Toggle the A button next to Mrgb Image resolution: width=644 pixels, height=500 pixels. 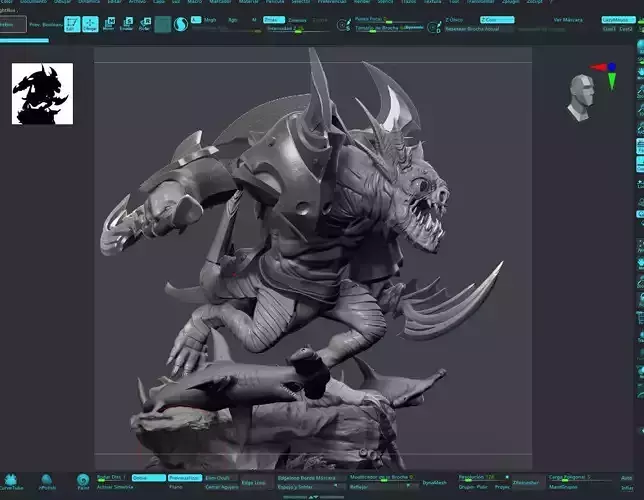coord(196,19)
